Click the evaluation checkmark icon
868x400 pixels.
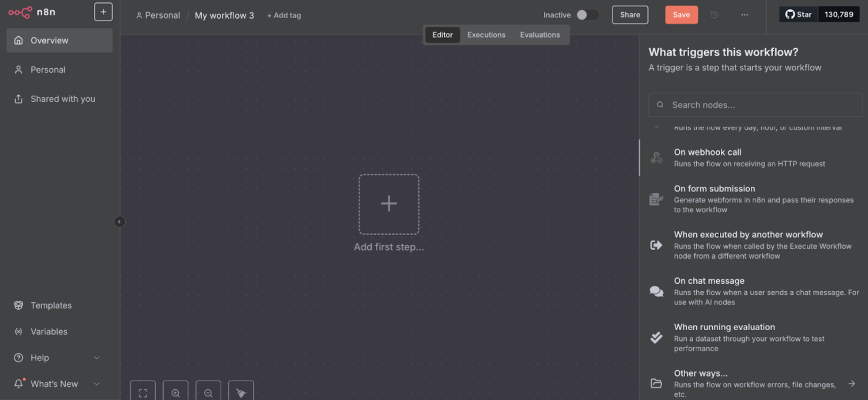click(656, 337)
